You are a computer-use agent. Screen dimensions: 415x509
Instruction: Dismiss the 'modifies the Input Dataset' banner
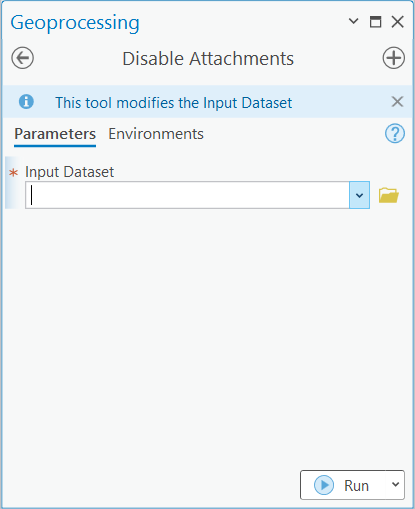pos(397,102)
